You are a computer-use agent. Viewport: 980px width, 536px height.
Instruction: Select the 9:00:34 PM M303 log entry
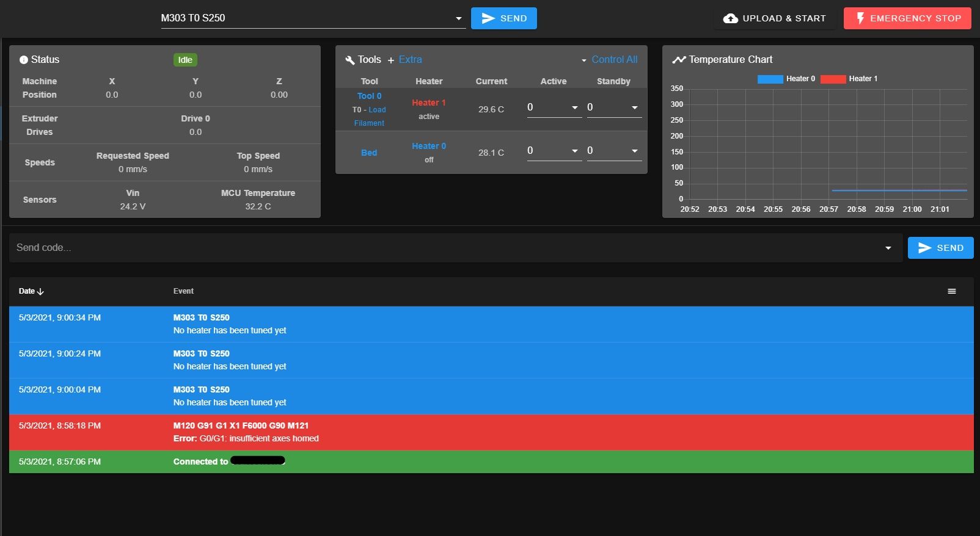491,324
